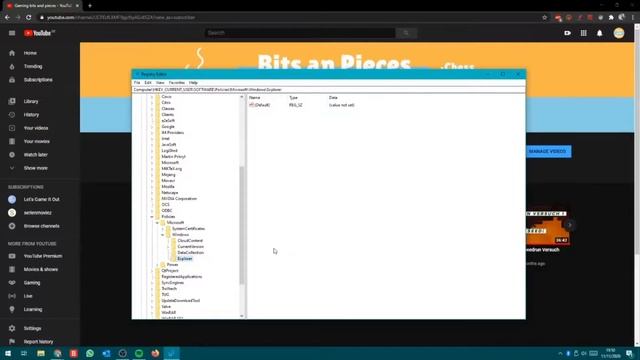640x360 pixels.
Task: Open Movies & shows in the sidebar
Action: (40, 269)
